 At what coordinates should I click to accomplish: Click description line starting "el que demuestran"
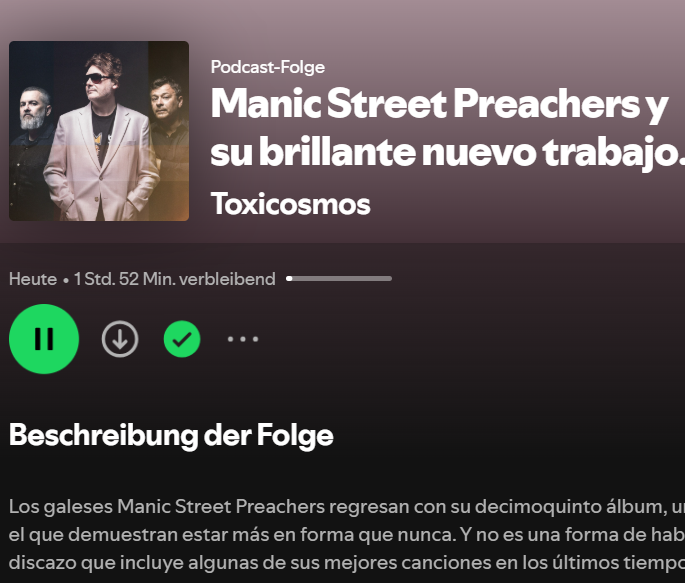click(347, 535)
